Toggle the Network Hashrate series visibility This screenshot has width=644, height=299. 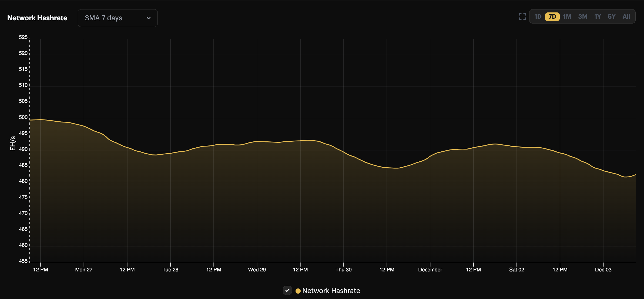(287, 290)
